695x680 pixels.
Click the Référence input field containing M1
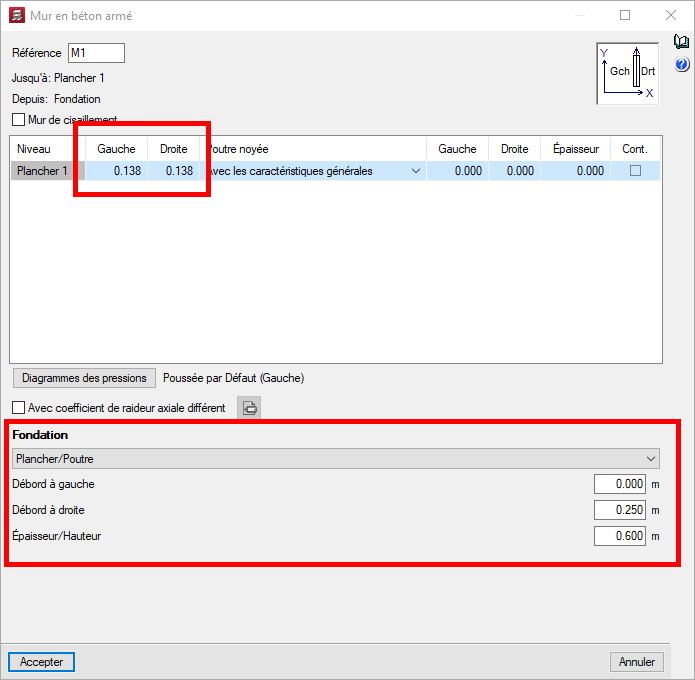pyautogui.click(x=95, y=53)
